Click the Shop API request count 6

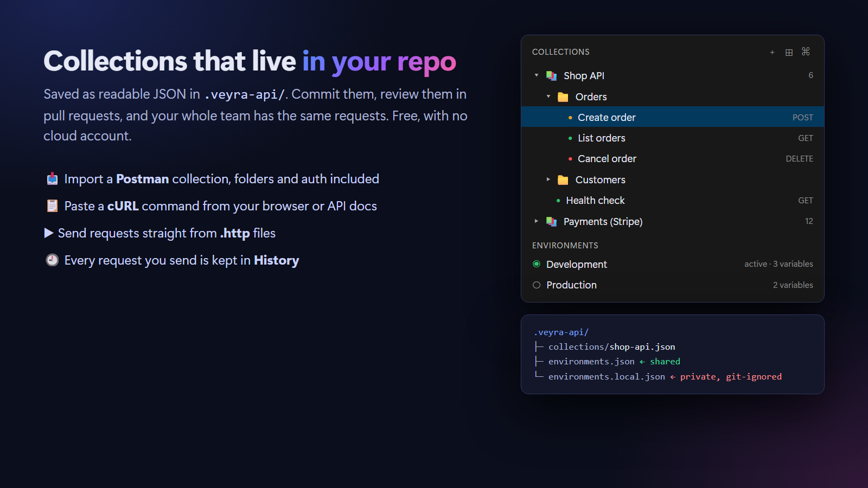810,75
